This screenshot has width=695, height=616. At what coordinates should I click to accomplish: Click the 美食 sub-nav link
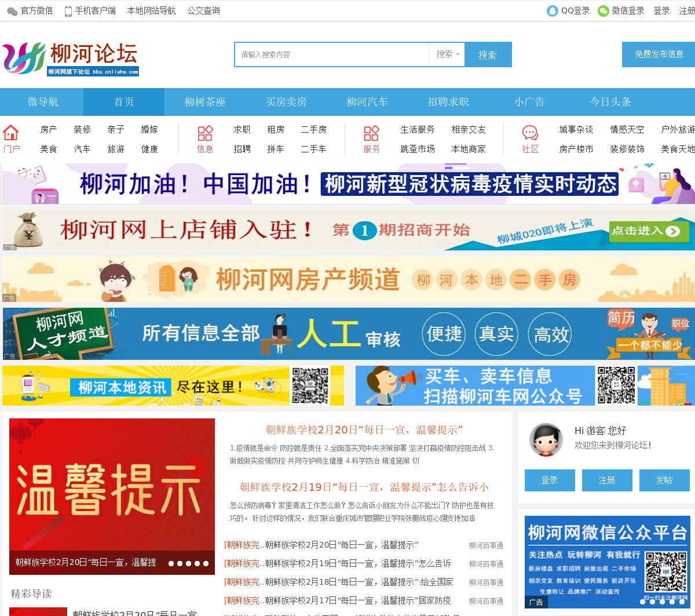[x=49, y=150]
